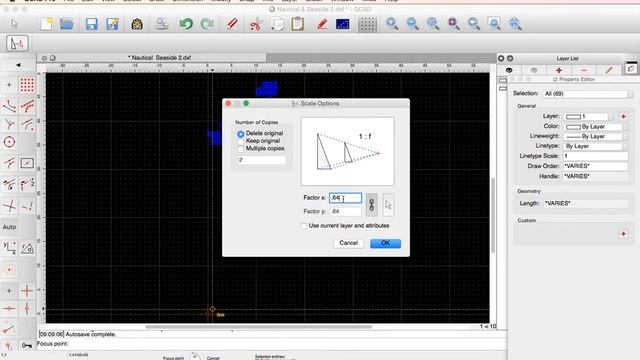Toggle the grid display toolbar button
640x360 pixels.
(367, 24)
